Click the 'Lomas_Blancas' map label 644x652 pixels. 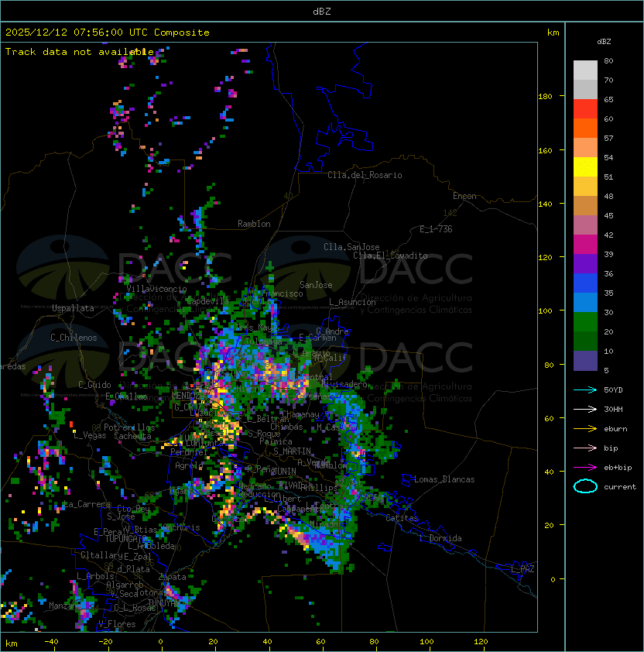click(444, 479)
